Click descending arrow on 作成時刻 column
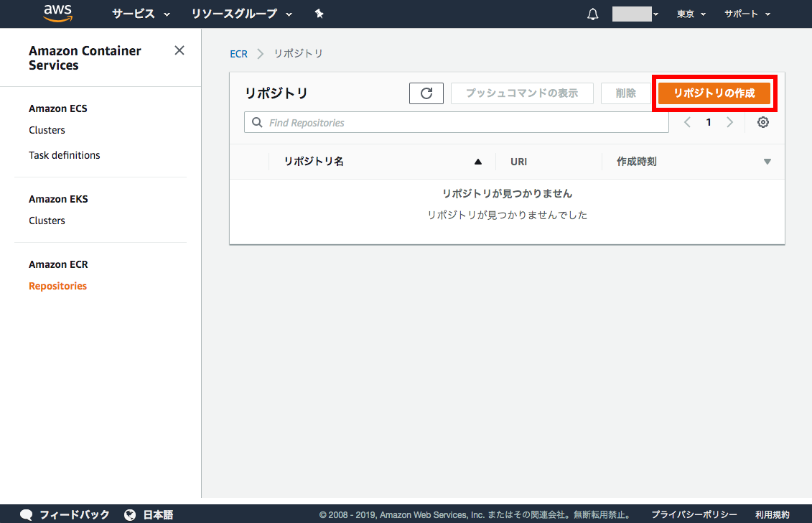The width and height of the screenshot is (812, 523). [x=767, y=162]
